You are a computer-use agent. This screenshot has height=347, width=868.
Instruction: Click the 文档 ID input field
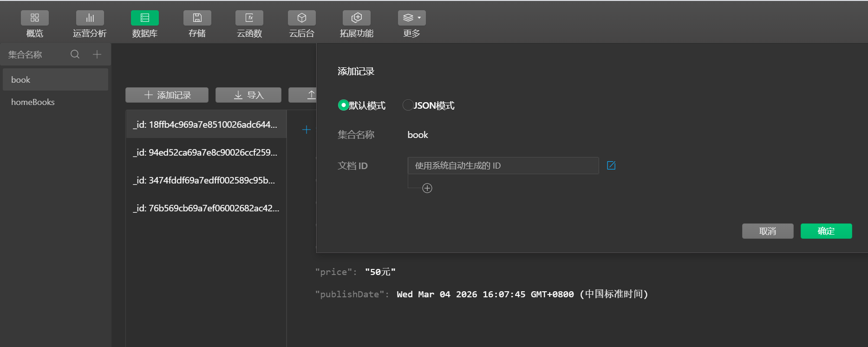[503, 165]
